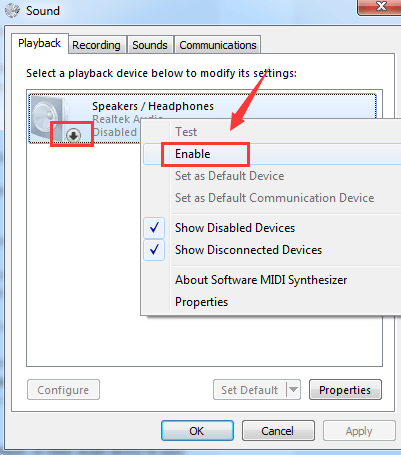Toggle Show Disabled Devices checkmark
The image size is (401, 455).
tap(154, 228)
